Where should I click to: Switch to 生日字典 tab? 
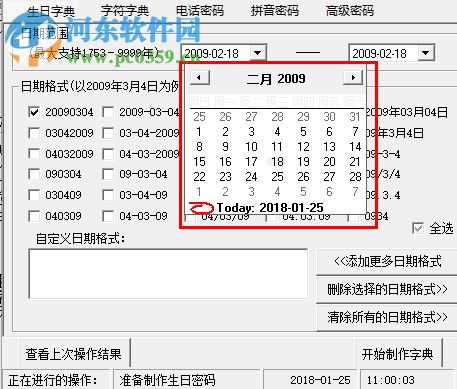51,11
